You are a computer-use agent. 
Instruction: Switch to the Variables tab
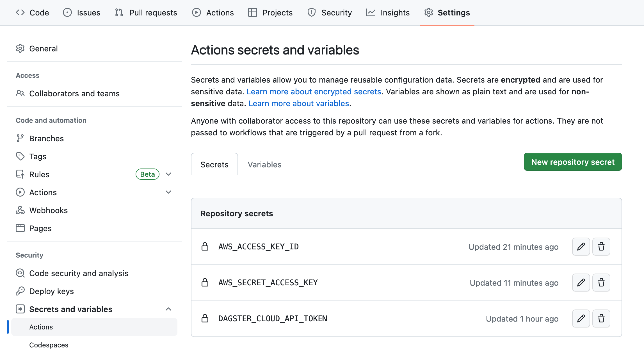tap(264, 165)
